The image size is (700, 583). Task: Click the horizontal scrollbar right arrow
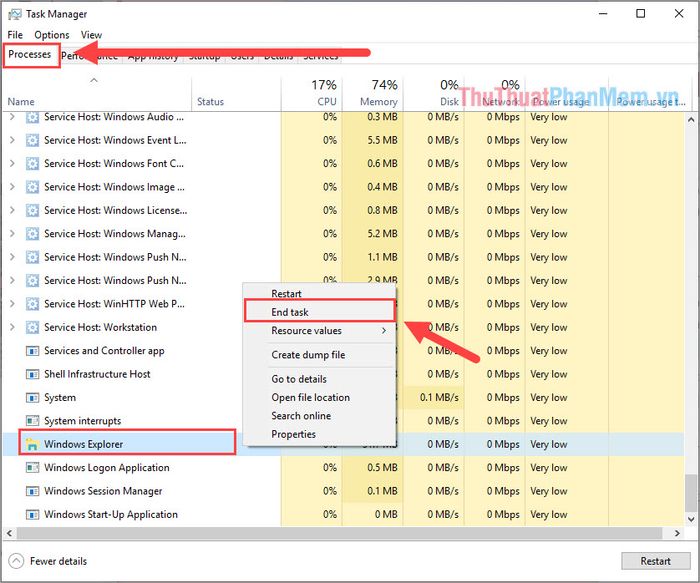click(677, 533)
